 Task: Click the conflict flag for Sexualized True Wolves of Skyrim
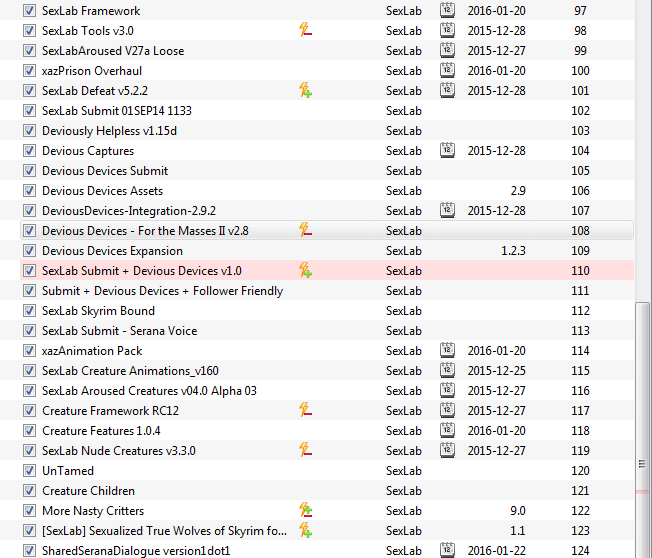[x=305, y=530]
